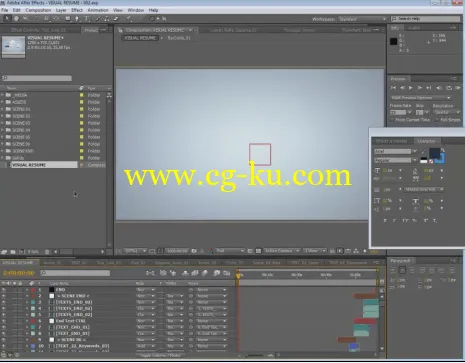Open the Workspace Standard dropdown
This screenshot has height=363, width=465.
(x=362, y=19)
